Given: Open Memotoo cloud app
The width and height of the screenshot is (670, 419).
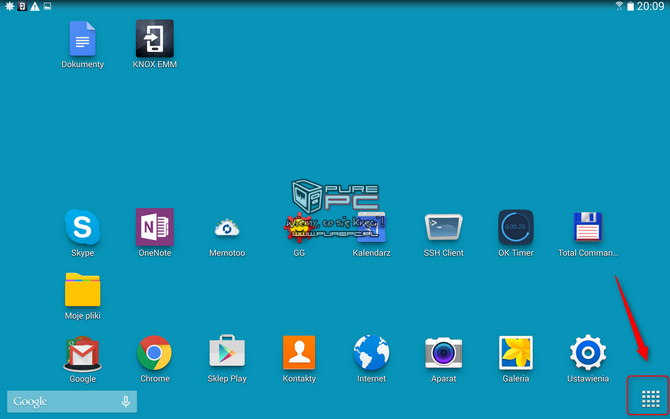Looking at the screenshot, I should point(227,228).
